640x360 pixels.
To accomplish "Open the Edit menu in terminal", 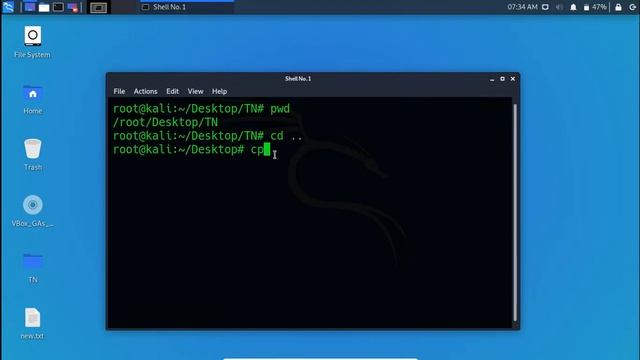I will [x=172, y=91].
